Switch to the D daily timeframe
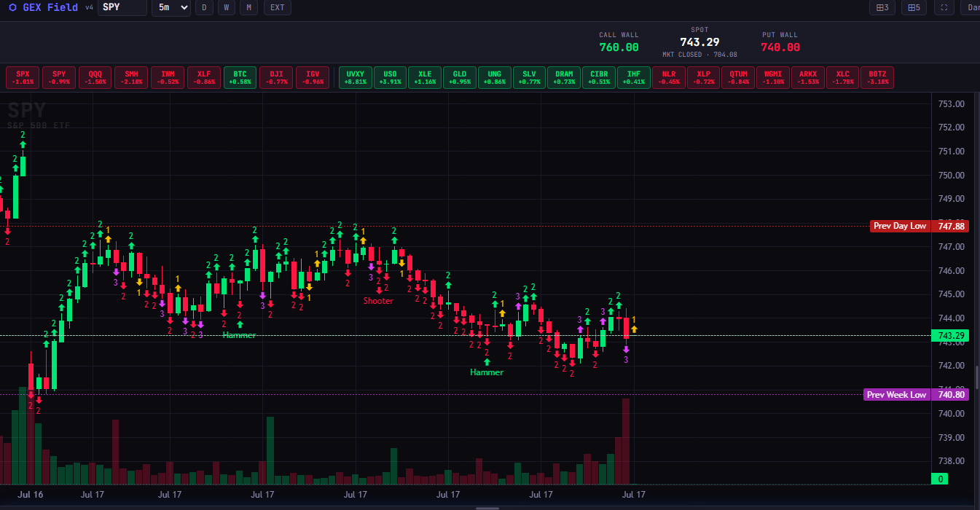Image resolution: width=980 pixels, height=510 pixels. (204, 7)
